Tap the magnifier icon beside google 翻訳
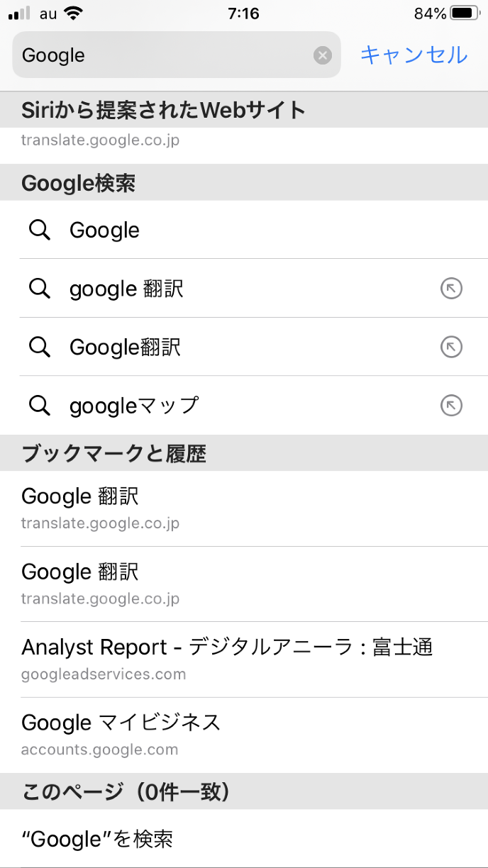Image resolution: width=488 pixels, height=868 pixels. [40, 289]
